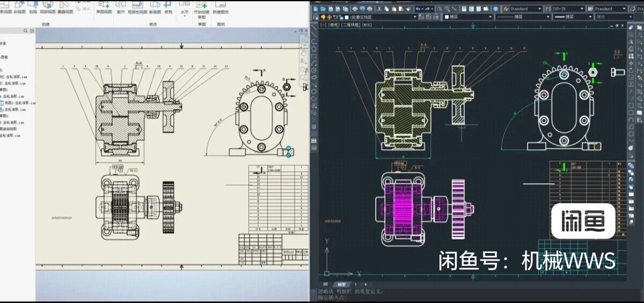The image size is (644, 303).
Task: Click the Copy icon in CAD toolbar
Action: click(386, 9)
